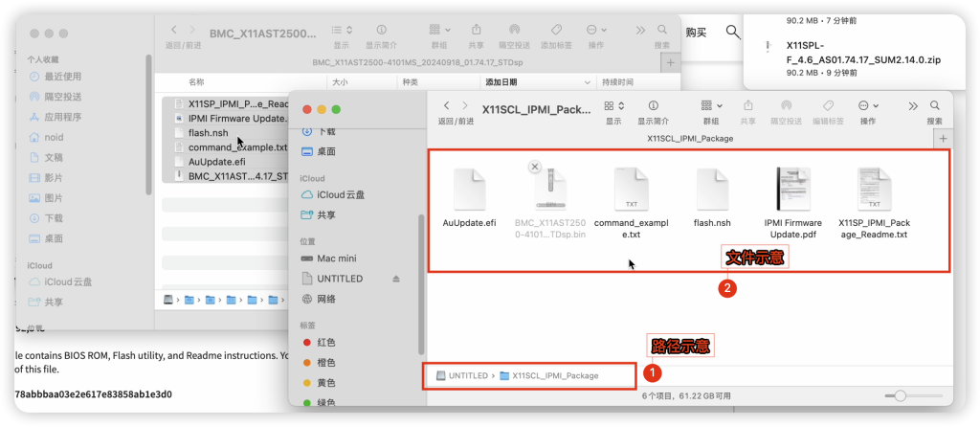Select the green tag in sidebar

pos(319,403)
